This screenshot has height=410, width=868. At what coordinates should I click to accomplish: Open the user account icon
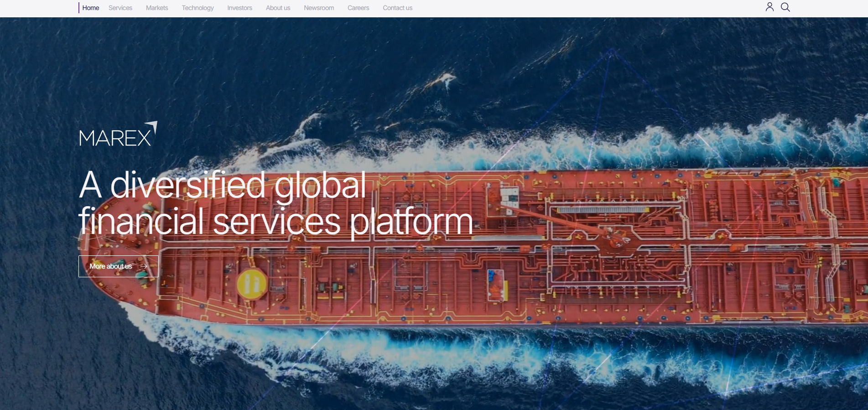(x=769, y=7)
